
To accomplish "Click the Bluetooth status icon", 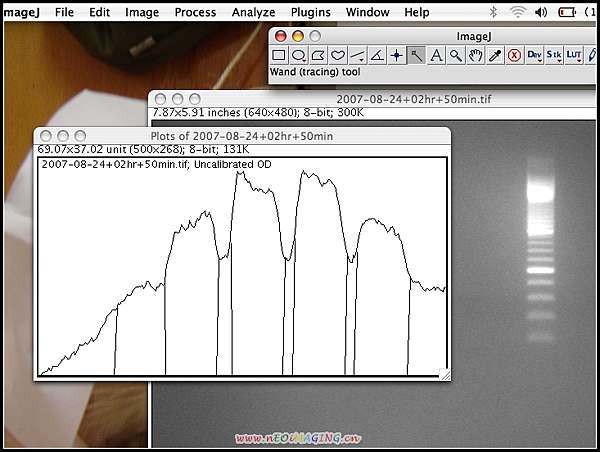I will 493,12.
